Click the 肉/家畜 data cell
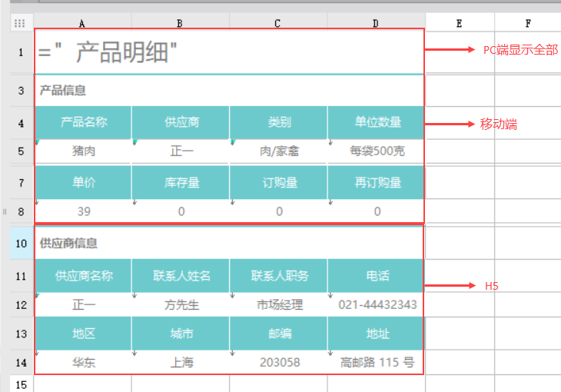 pyautogui.click(x=278, y=151)
